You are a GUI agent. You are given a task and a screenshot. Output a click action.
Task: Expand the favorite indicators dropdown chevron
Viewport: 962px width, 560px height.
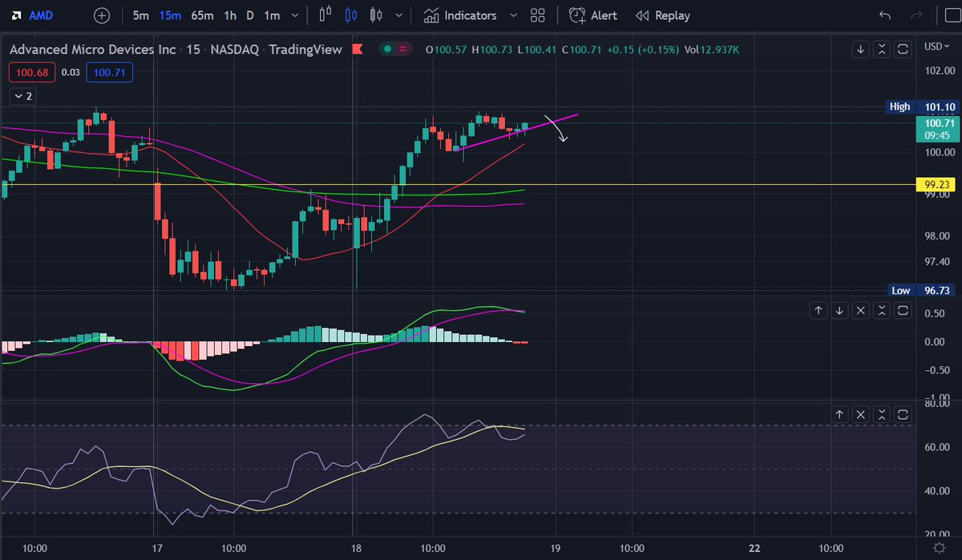(512, 15)
